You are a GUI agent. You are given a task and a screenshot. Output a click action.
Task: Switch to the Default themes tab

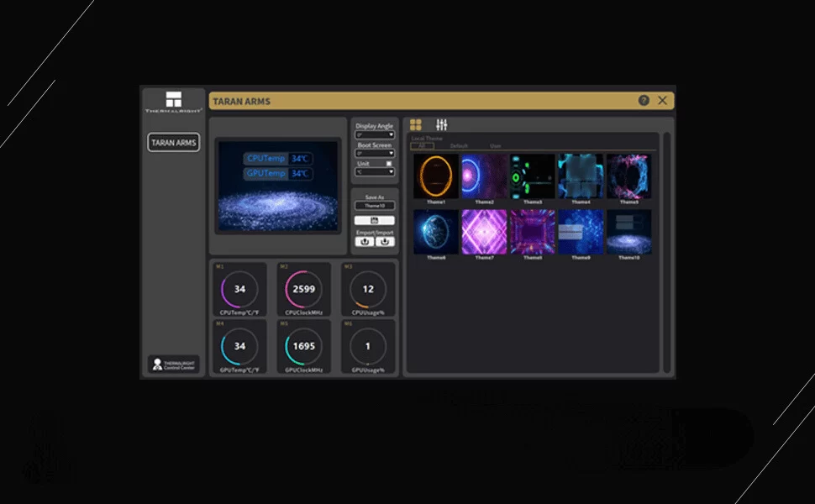pyautogui.click(x=459, y=146)
